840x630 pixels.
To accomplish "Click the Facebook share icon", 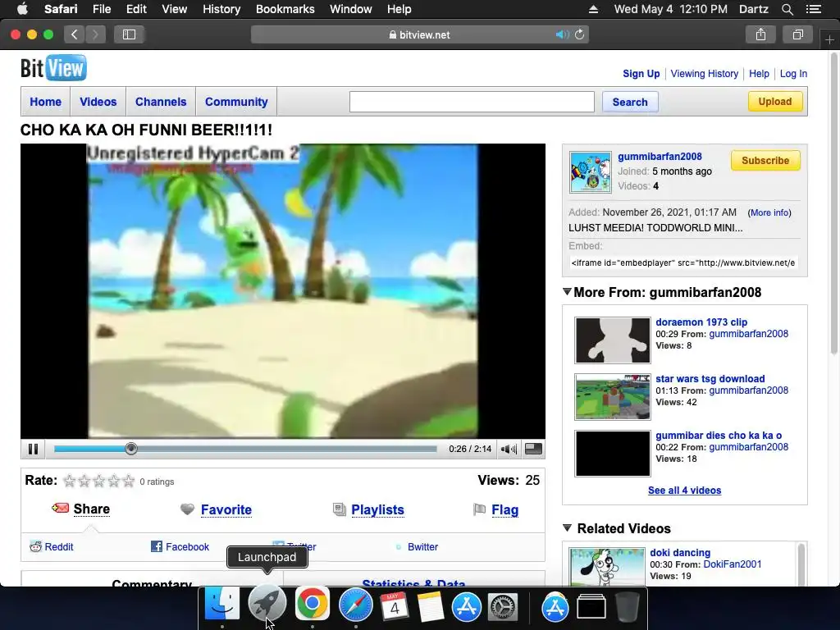I will (157, 546).
